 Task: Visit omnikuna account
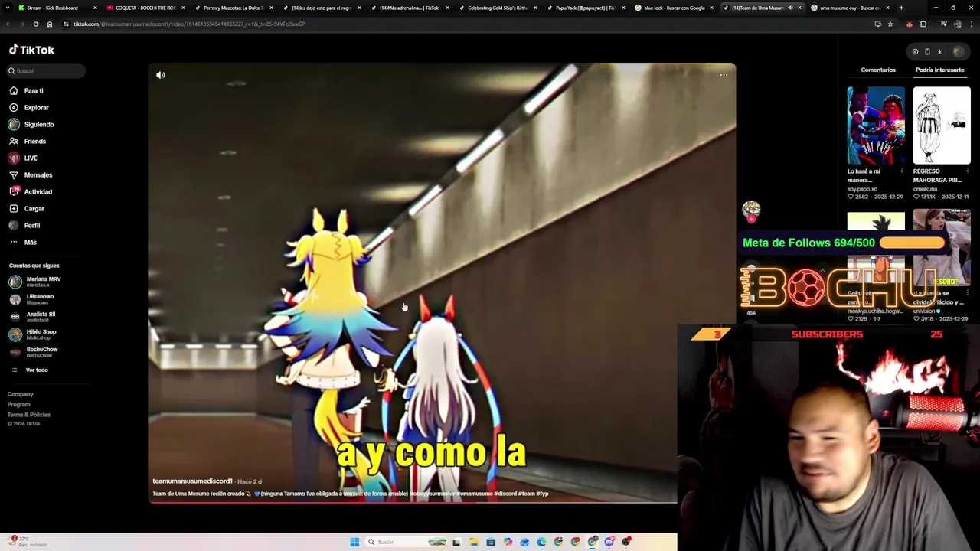coord(926,189)
